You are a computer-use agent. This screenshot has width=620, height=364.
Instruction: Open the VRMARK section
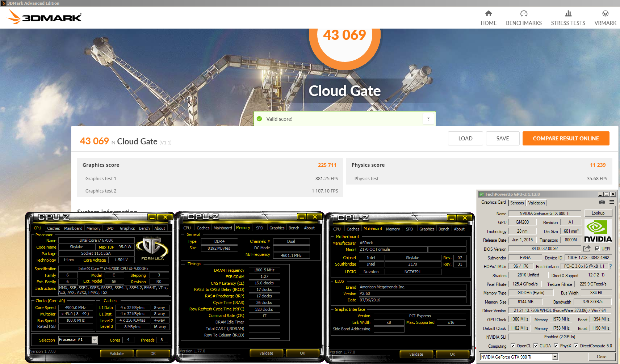coord(605,18)
